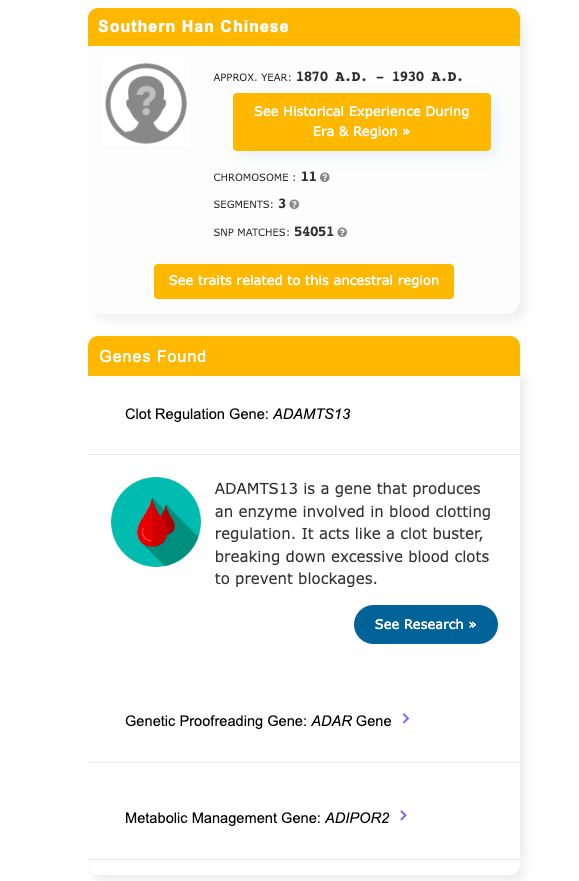Viewport: 579px width, 881px height.
Task: Click the Genes Found header bar
Action: [x=304, y=356]
